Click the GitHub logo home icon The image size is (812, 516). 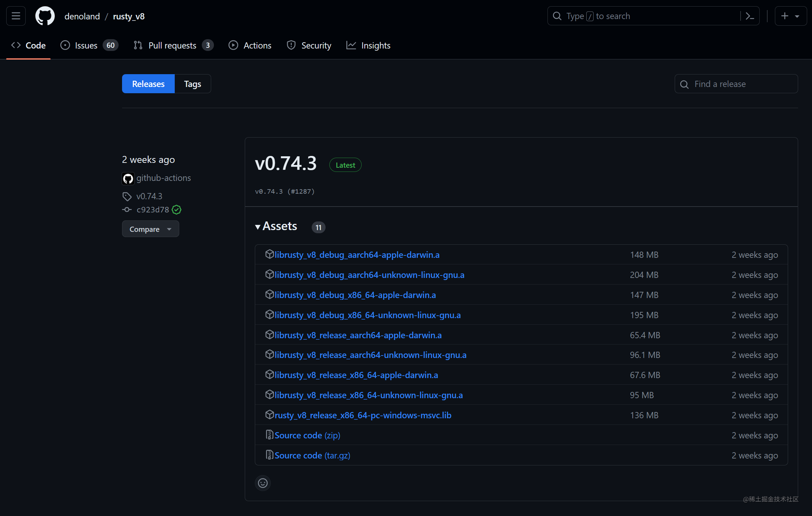pos(45,16)
